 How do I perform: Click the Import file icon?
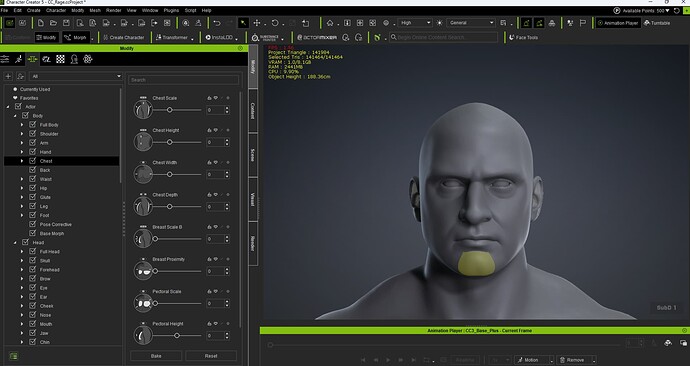point(80,23)
